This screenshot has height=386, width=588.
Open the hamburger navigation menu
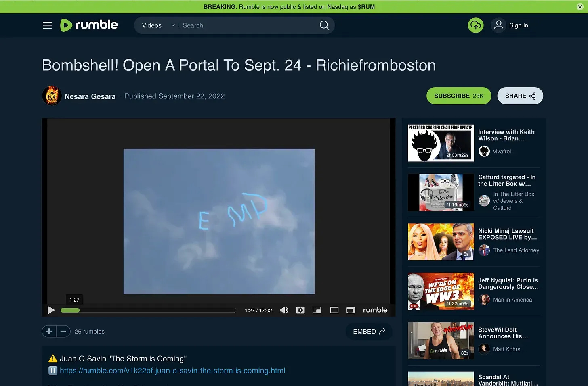47,25
